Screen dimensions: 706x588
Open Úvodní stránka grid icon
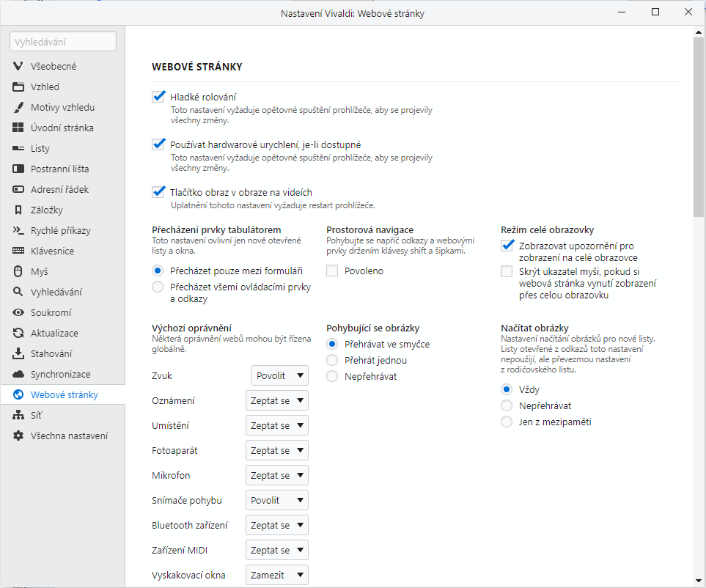coord(18,128)
